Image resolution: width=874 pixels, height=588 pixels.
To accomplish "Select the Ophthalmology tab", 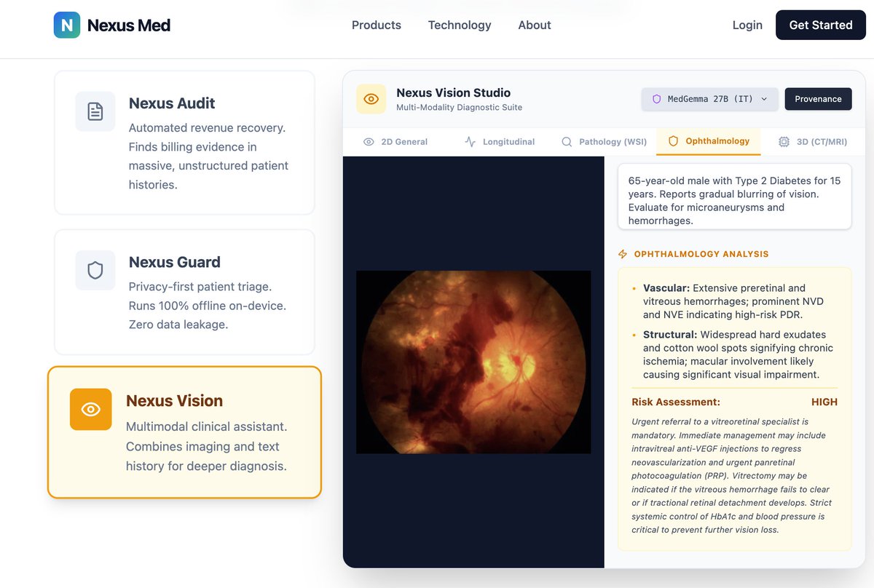I will point(709,141).
